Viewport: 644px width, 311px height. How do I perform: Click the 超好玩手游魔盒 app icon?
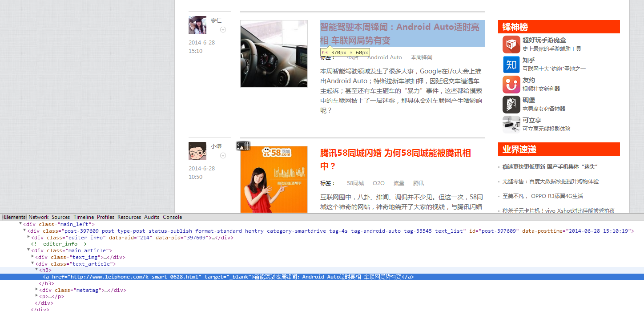(511, 44)
